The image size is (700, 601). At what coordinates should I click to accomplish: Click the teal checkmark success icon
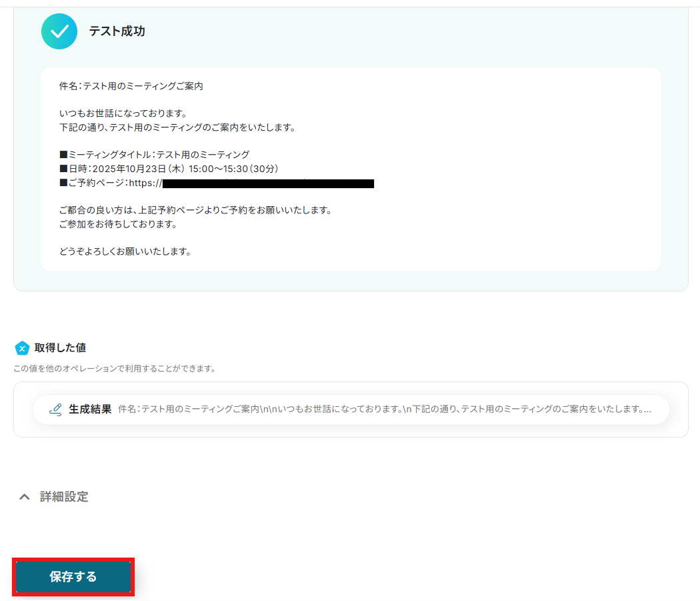point(59,31)
